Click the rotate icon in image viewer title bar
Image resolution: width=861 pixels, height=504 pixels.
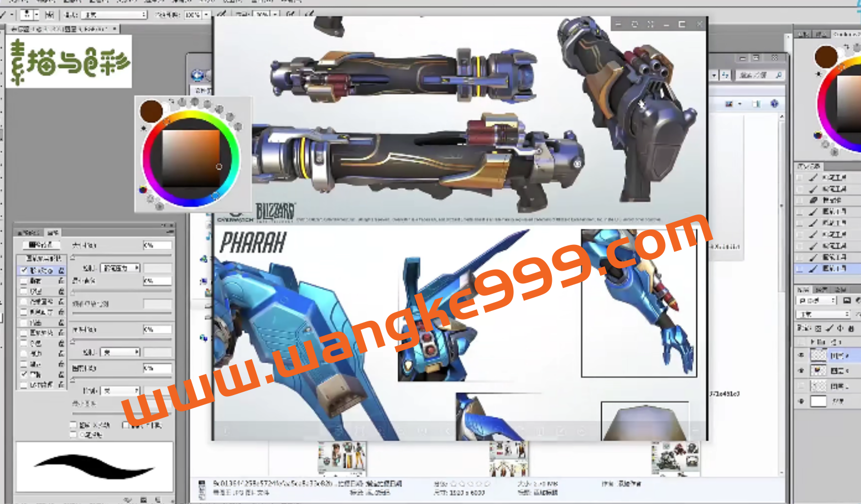[x=634, y=24]
